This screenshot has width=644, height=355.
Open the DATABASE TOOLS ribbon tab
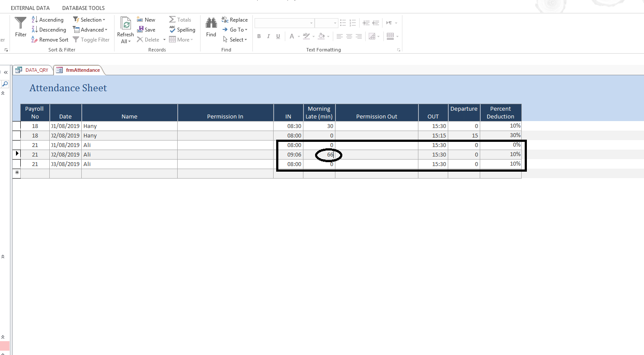pos(83,8)
